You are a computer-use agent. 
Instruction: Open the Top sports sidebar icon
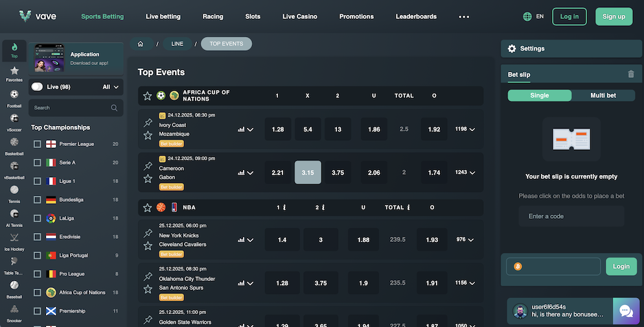[14, 51]
